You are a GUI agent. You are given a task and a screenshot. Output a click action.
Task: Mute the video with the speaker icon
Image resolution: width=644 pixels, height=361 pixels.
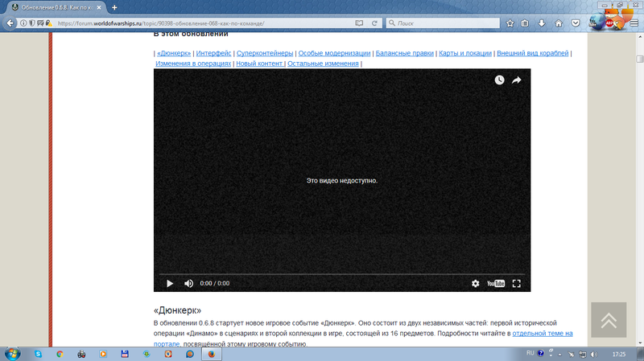188,284
